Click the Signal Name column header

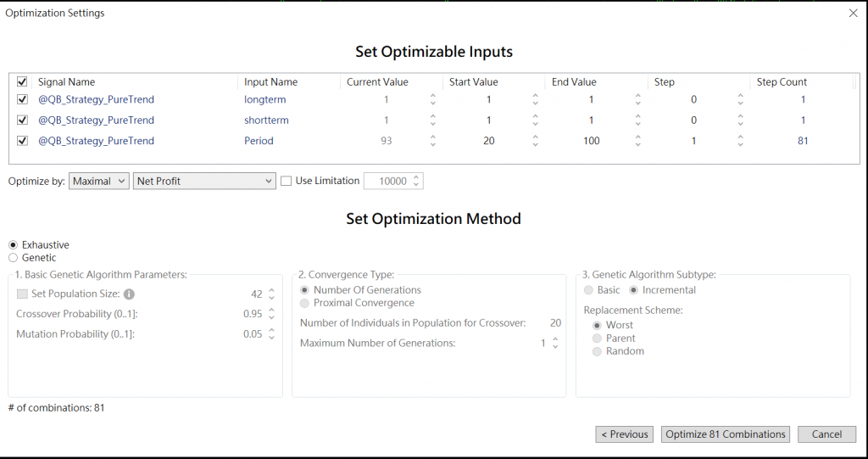tap(66, 82)
